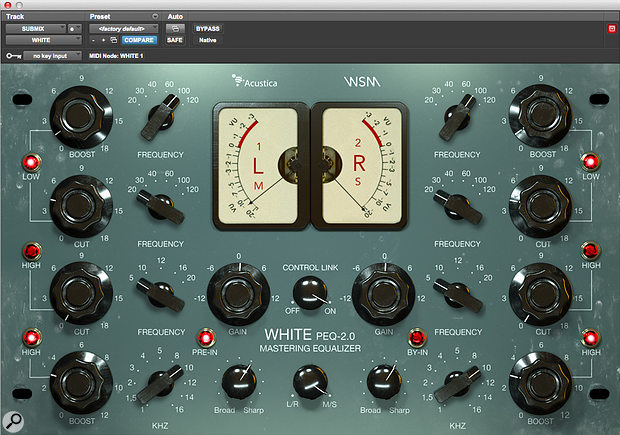Click the Native format button
This screenshot has width=620, height=435.
[208, 40]
